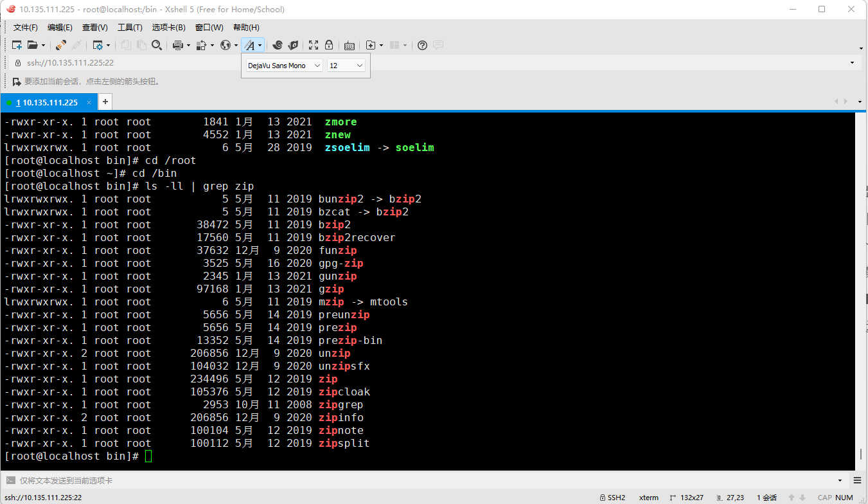Screen dimensions: 868x504
Task: Close the 10.135.111.225 tab
Action: click(x=89, y=102)
